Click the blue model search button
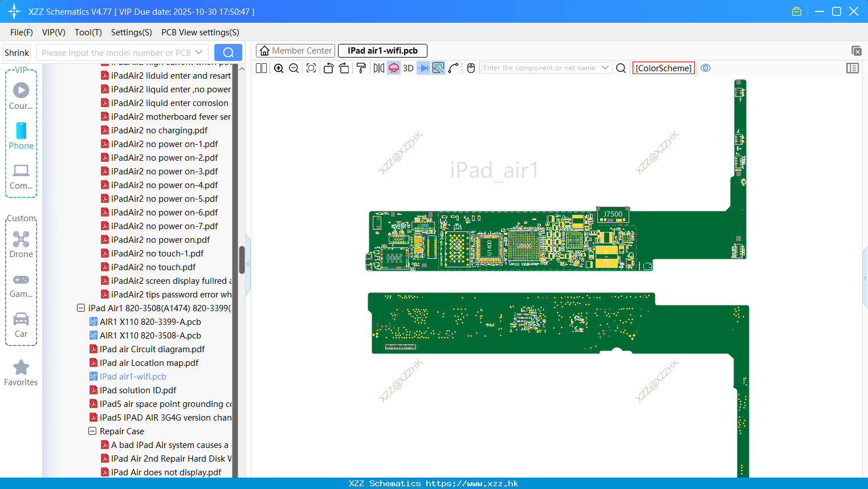 pyautogui.click(x=228, y=52)
